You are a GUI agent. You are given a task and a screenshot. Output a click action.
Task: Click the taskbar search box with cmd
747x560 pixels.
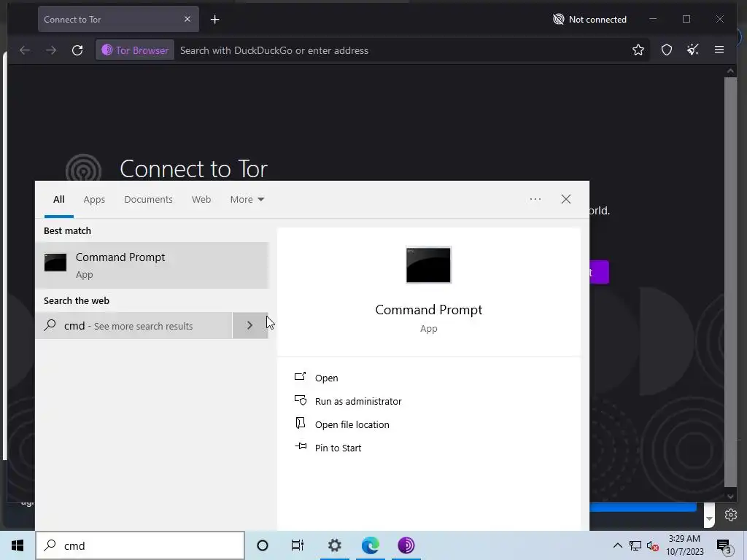coord(140,545)
